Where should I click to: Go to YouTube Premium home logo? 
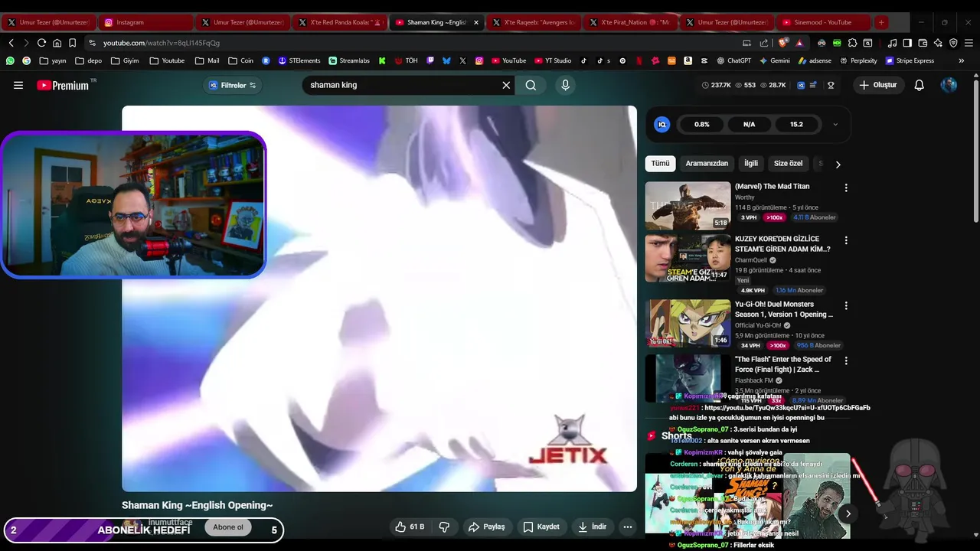(x=63, y=85)
